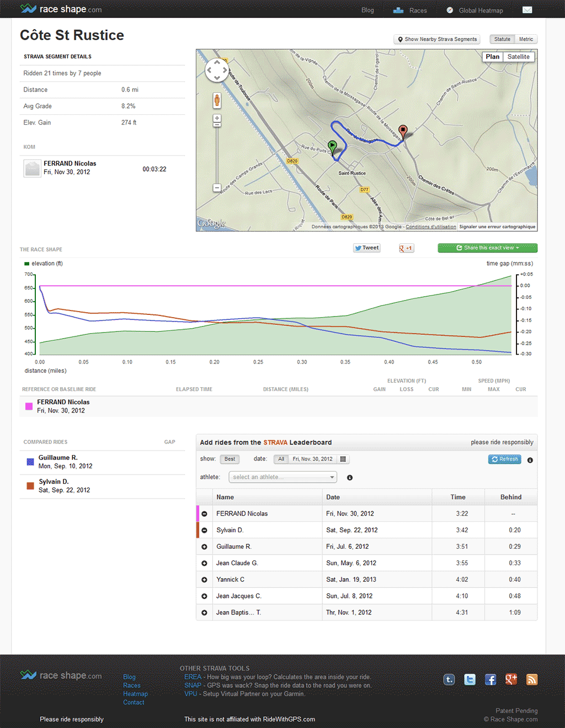
Task: Switch the map to Plan view
Action: pyautogui.click(x=493, y=57)
